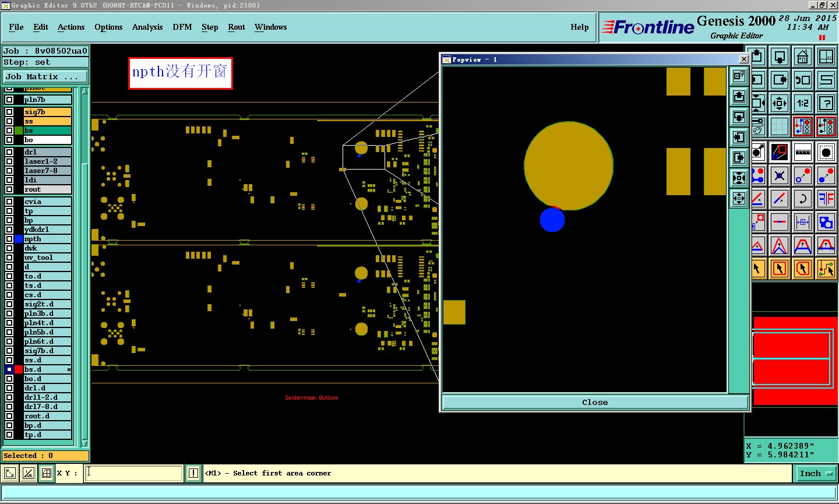The image size is (839, 504).
Task: Click the orange rectangle-select arrow icon
Action: pyautogui.click(x=780, y=268)
